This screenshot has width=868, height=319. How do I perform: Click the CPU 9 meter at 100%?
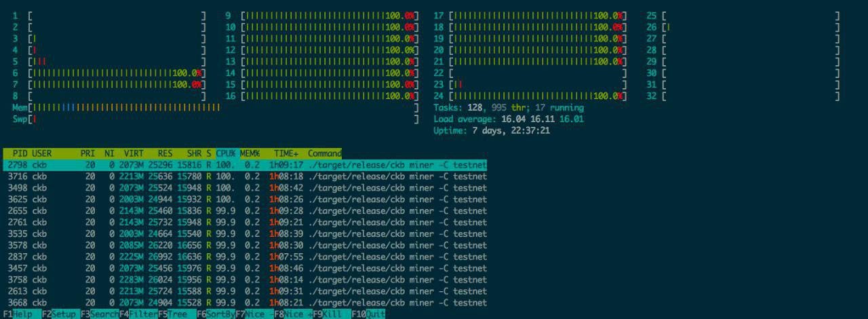321,15
